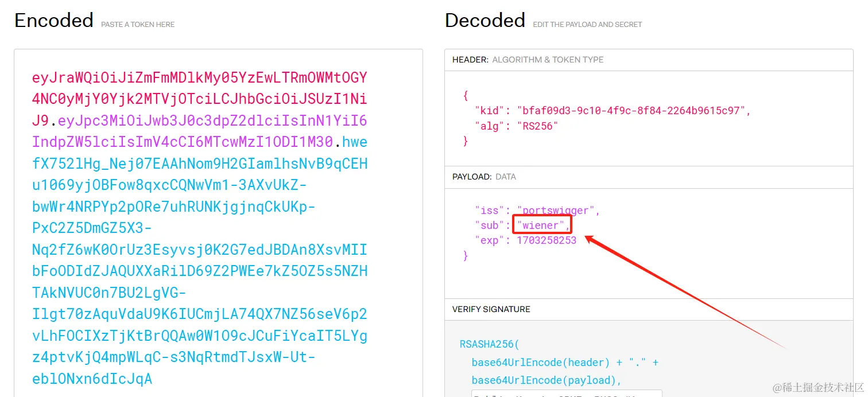Image resolution: width=868 pixels, height=397 pixels.
Task: Click the "RSASHA256(" text
Action: tap(489, 345)
